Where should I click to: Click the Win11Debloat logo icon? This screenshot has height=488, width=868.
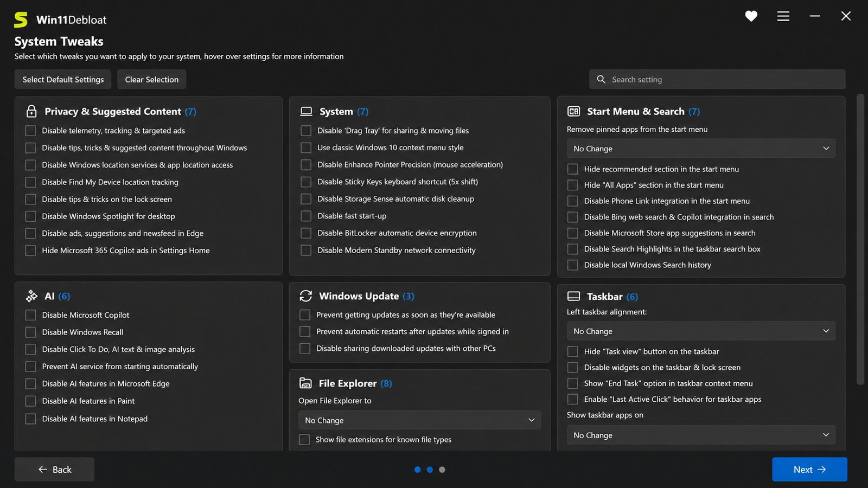pos(21,20)
